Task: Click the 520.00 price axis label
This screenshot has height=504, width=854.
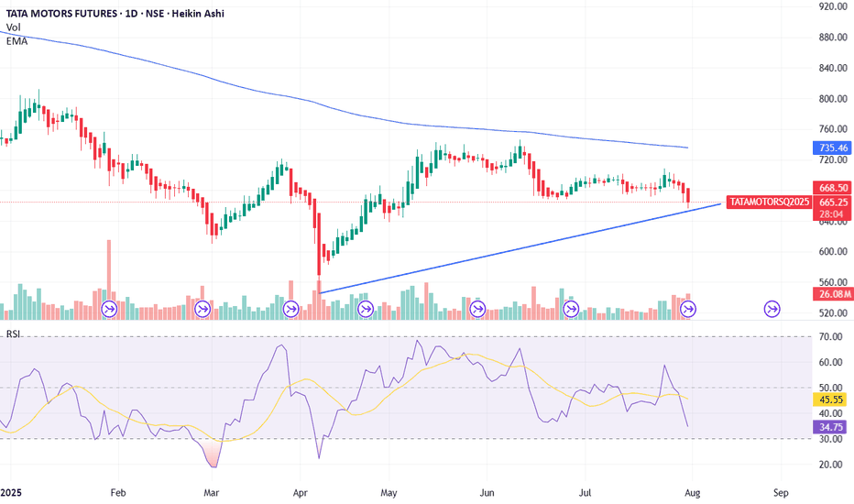Action: (x=833, y=313)
